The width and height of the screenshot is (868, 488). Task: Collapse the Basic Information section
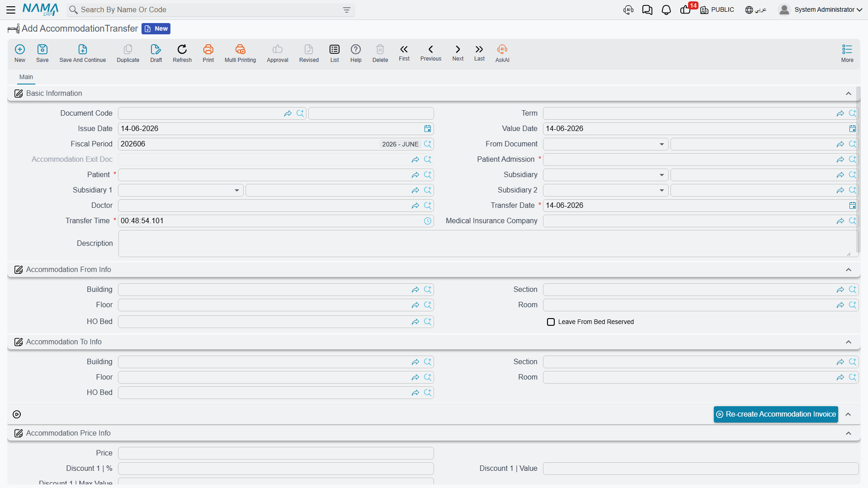click(x=849, y=94)
